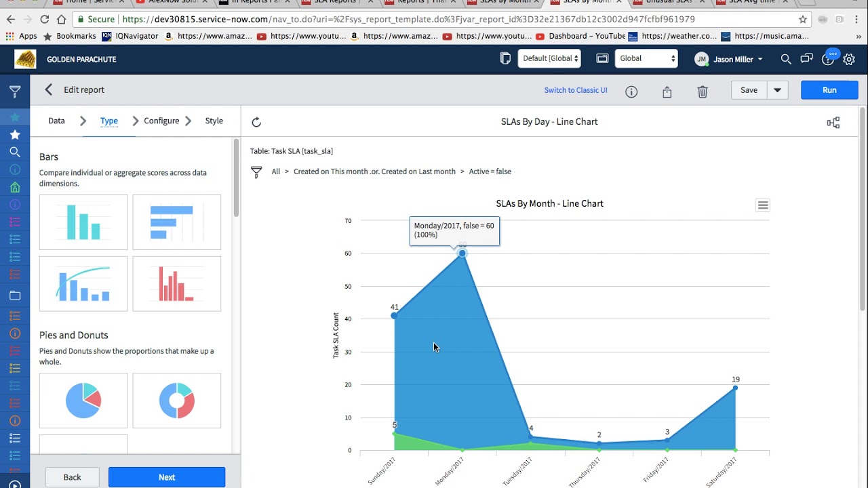Open the report info icon
The width and height of the screenshot is (868, 488).
tap(631, 91)
